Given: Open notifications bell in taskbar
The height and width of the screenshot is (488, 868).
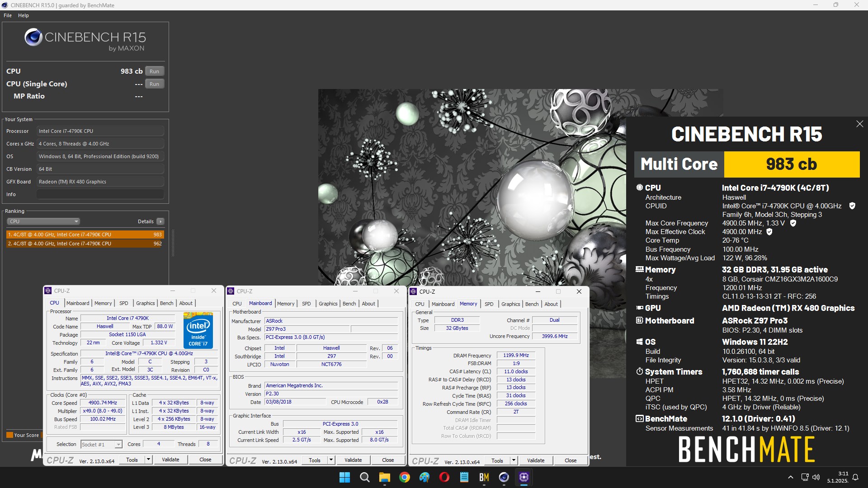Looking at the screenshot, I should tap(855, 477).
